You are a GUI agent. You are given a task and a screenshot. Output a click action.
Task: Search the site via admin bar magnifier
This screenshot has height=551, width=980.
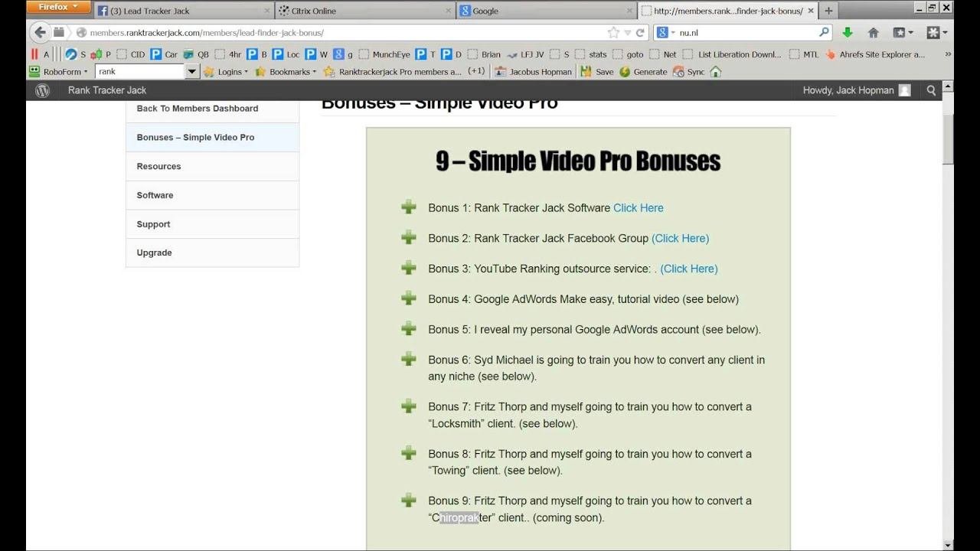[x=931, y=90]
